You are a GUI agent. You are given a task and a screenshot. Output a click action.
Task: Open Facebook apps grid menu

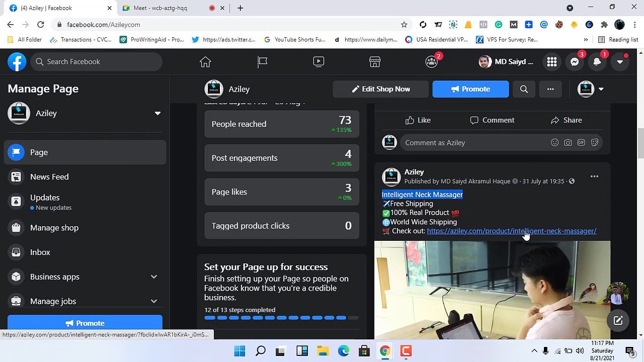552,61
